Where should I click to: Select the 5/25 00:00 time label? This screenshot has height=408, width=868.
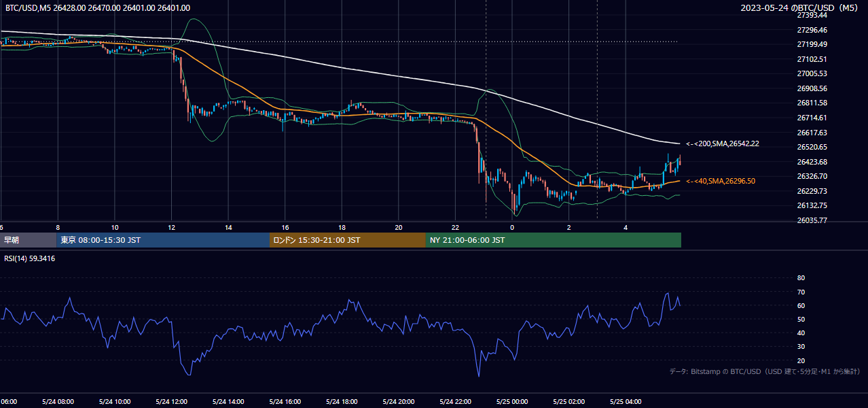click(512, 402)
